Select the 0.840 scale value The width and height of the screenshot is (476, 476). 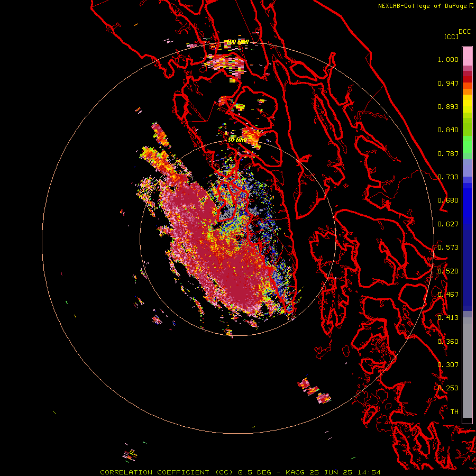pos(448,130)
